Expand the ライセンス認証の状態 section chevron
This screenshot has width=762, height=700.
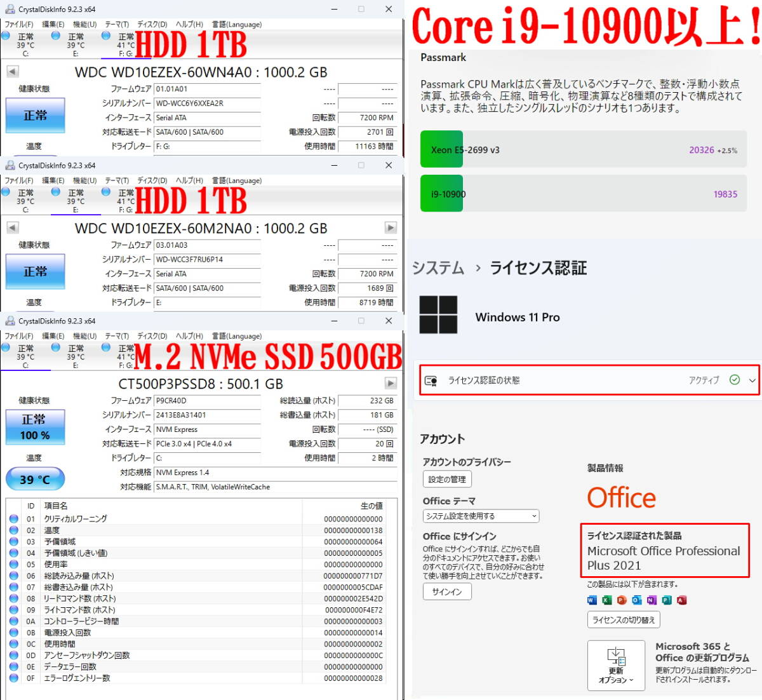pos(752,380)
